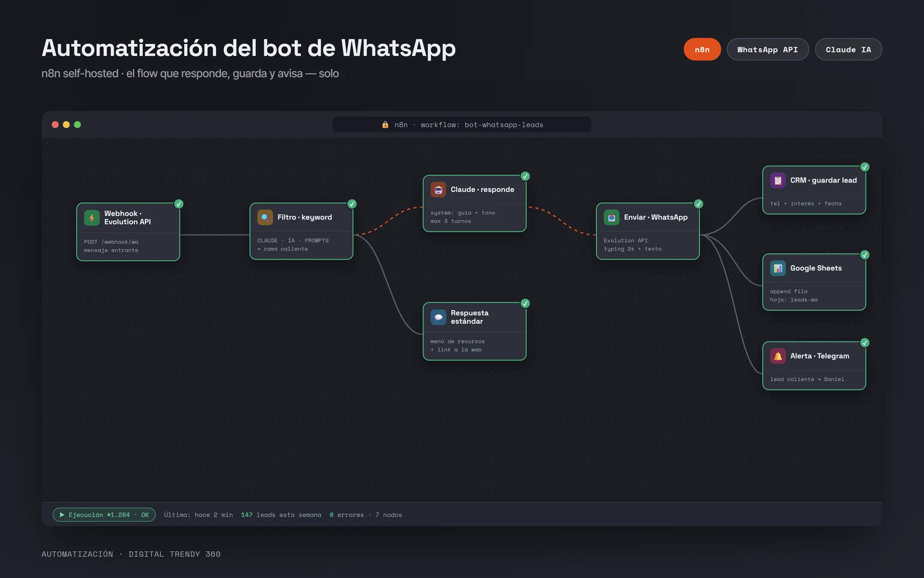Screen dimensions: 924x578
Task: Click 'system: guía + tono' text
Action: [x=463, y=213]
